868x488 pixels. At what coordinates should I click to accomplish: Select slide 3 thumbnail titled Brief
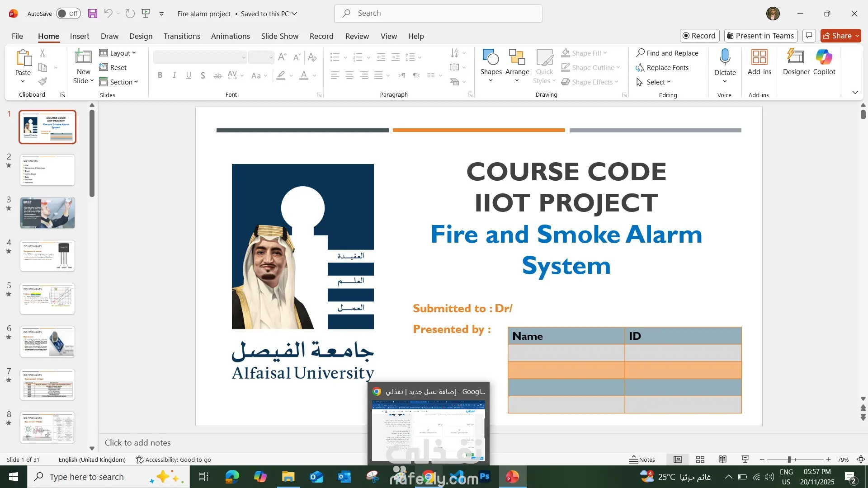tap(47, 213)
